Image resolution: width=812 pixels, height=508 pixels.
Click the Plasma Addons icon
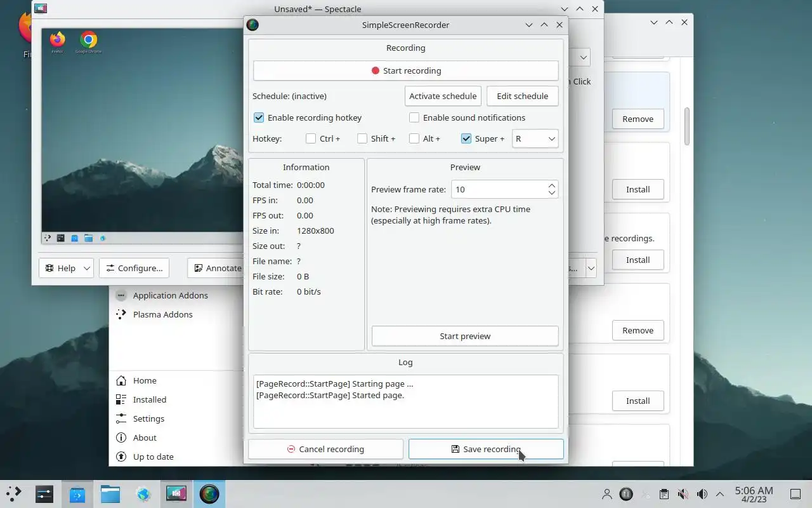click(x=121, y=314)
